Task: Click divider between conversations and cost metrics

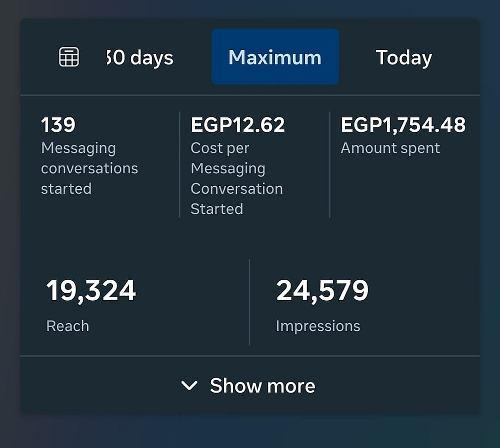Action: (x=179, y=165)
